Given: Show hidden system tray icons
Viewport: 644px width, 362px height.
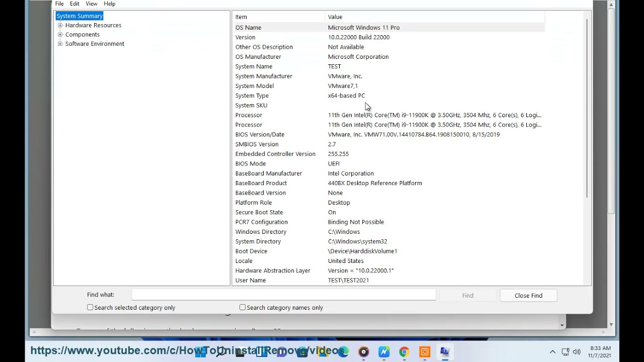Looking at the screenshot, I should tap(552, 352).
